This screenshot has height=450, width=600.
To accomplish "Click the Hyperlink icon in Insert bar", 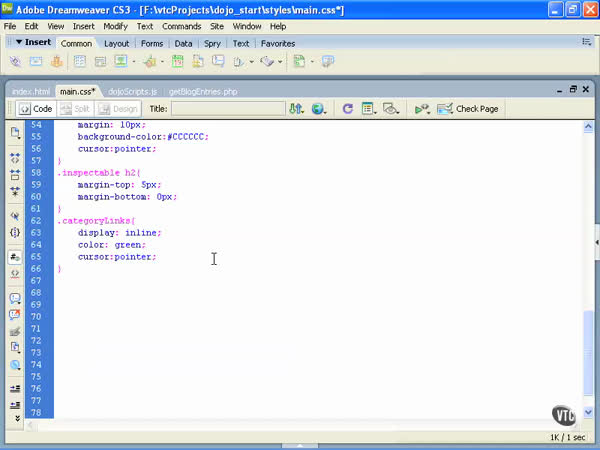I will point(15,61).
